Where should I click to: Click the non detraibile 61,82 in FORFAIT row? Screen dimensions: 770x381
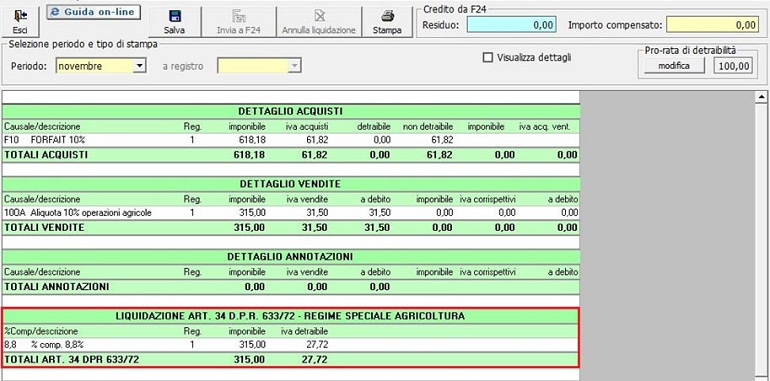point(442,140)
